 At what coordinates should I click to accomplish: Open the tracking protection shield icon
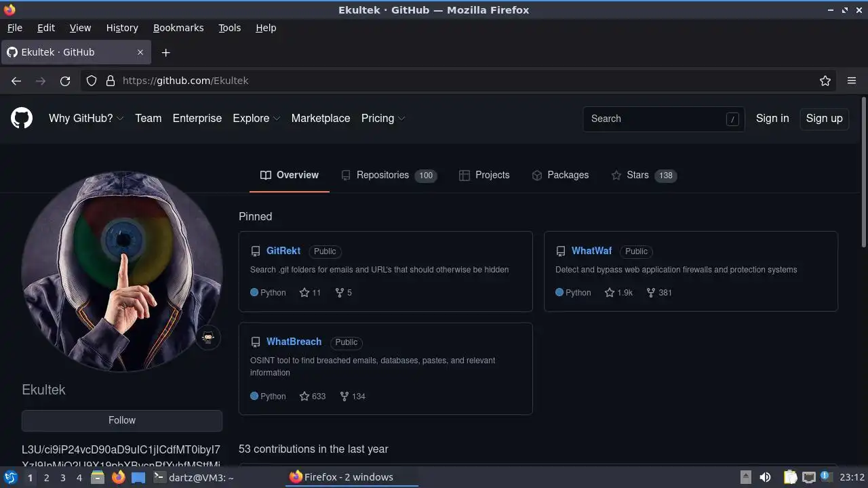point(92,81)
